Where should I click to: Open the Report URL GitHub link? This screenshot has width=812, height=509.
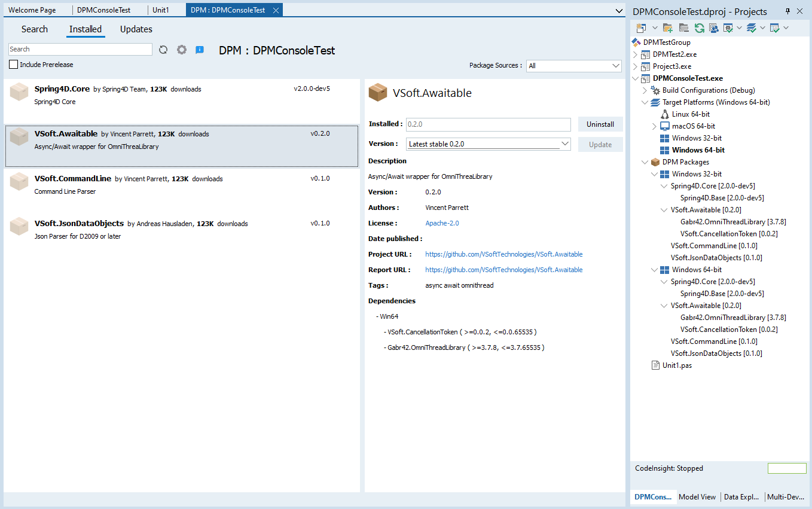503,270
